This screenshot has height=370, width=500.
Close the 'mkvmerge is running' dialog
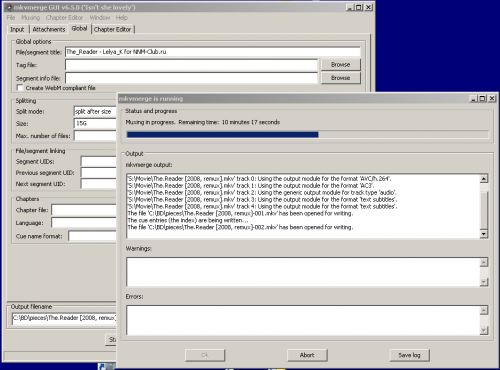(x=492, y=98)
